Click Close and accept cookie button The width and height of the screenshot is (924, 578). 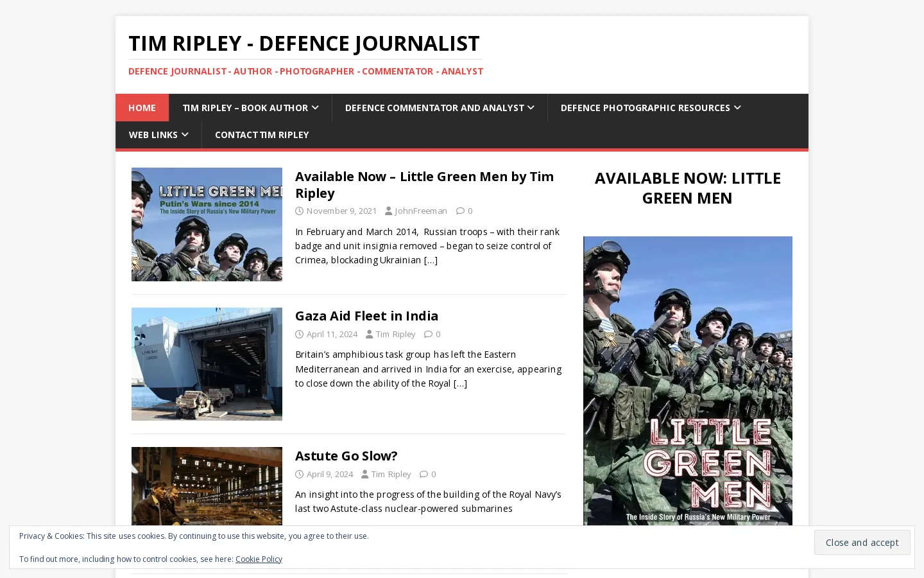coord(862,543)
